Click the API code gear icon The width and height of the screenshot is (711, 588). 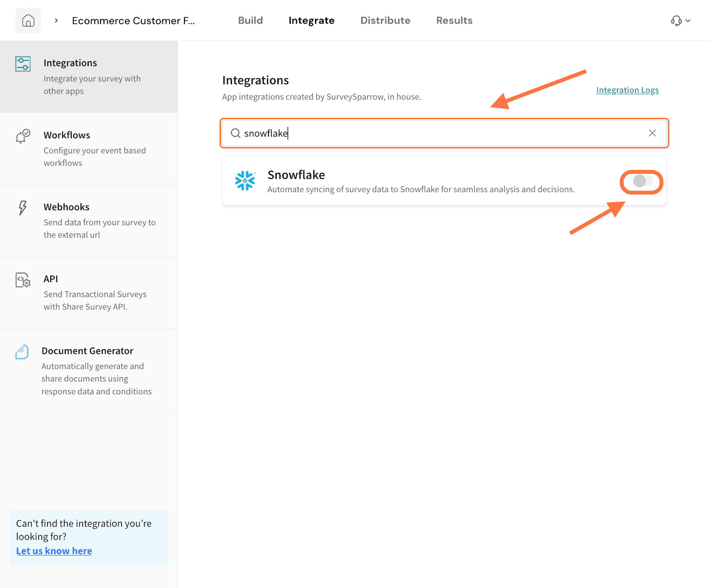coord(23,280)
